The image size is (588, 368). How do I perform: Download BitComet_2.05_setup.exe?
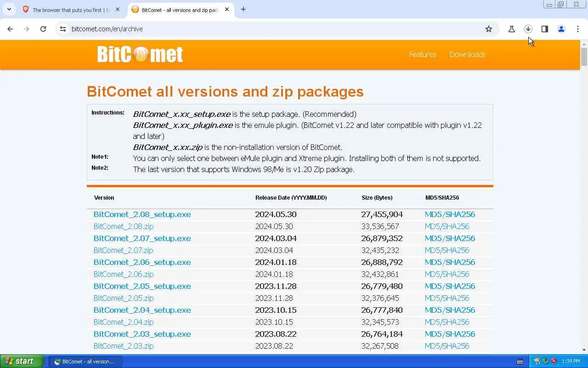pyautogui.click(x=142, y=286)
